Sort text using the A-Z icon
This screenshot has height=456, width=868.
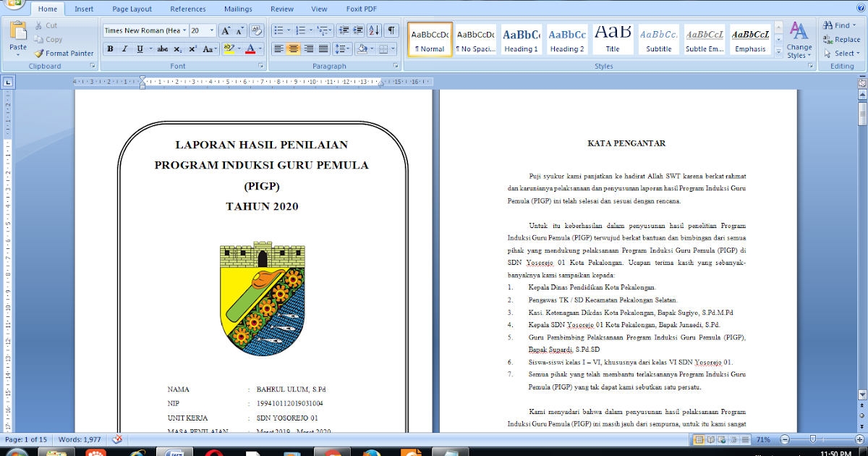coord(373,31)
